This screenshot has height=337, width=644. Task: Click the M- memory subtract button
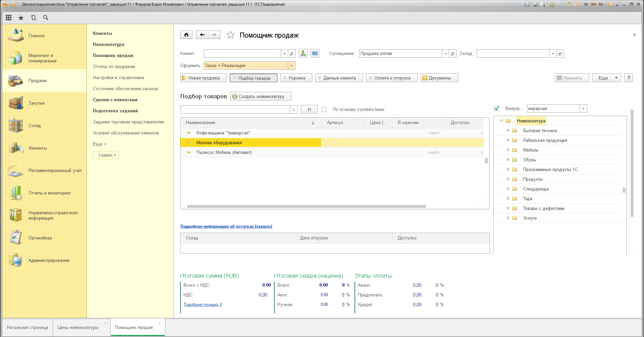[x=601, y=4]
